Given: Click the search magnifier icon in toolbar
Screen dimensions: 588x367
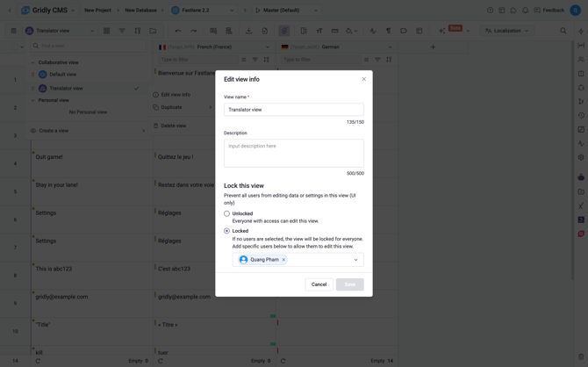Looking at the screenshot, I should pos(563,31).
